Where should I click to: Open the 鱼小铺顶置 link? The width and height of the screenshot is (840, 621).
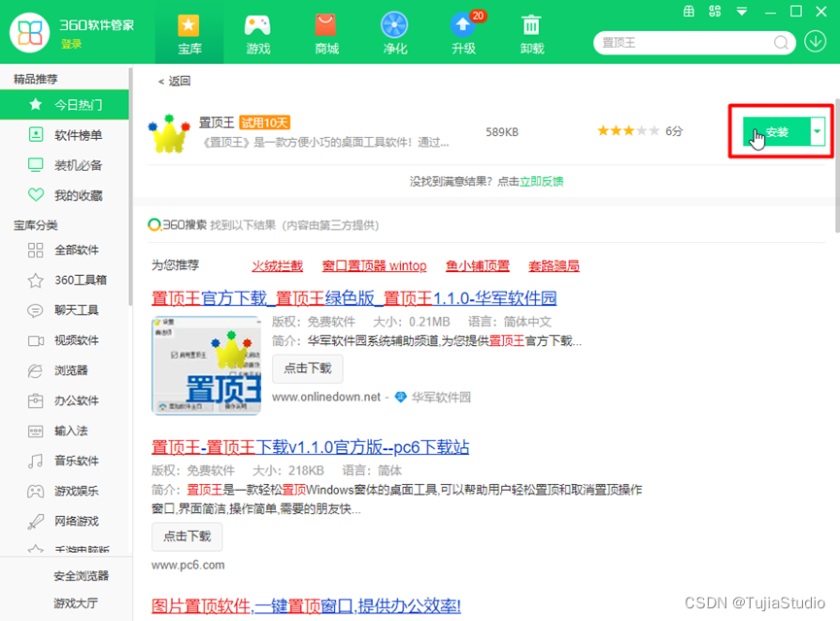(478, 266)
